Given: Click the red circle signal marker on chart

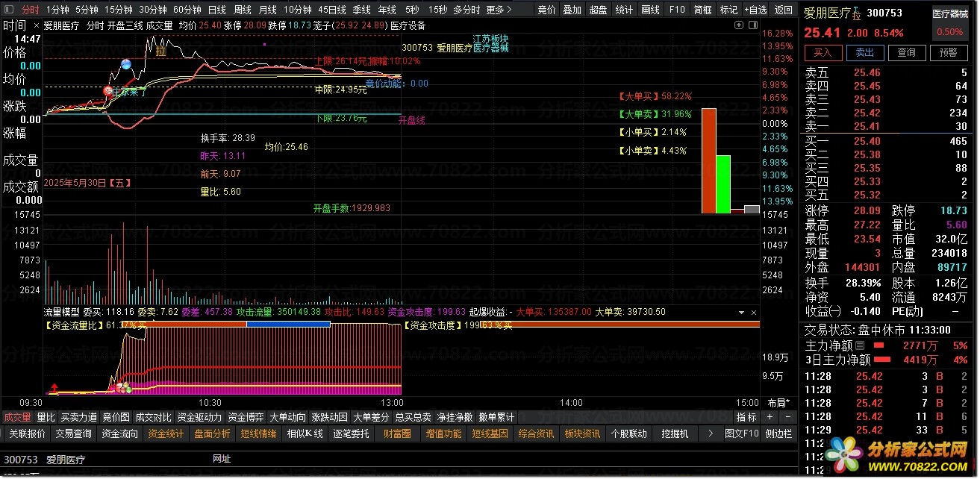Looking at the screenshot, I should click(108, 91).
